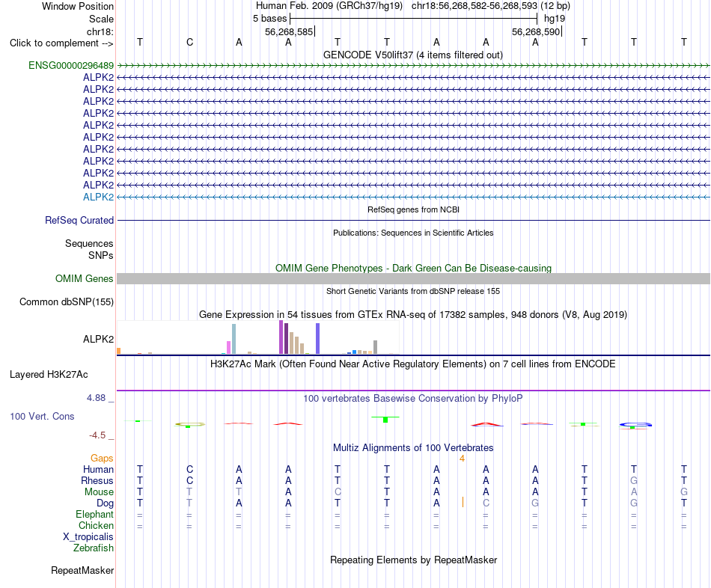Select the 'Human' alignment species label

(98, 469)
